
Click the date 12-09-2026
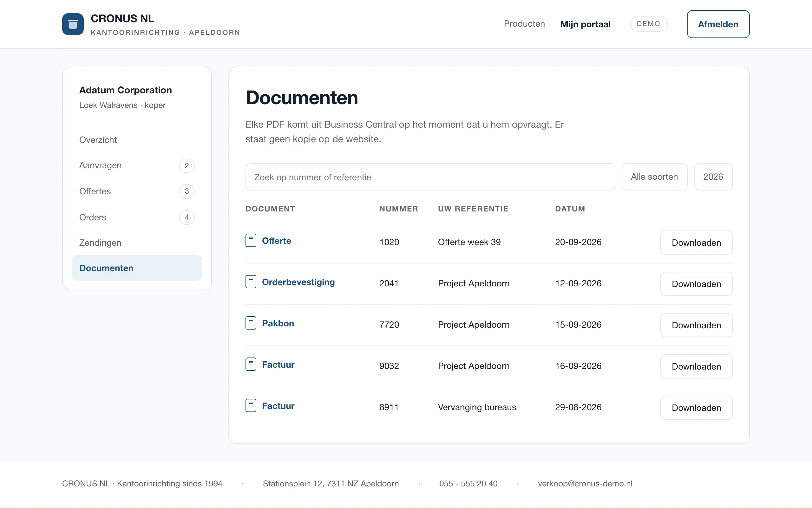pos(578,284)
